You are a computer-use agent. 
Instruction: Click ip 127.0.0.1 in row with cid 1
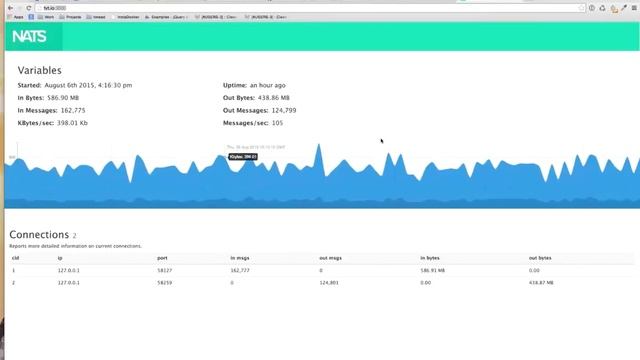(69, 270)
